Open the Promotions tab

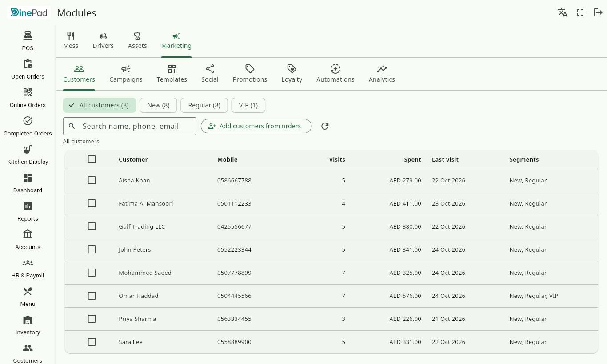250,74
